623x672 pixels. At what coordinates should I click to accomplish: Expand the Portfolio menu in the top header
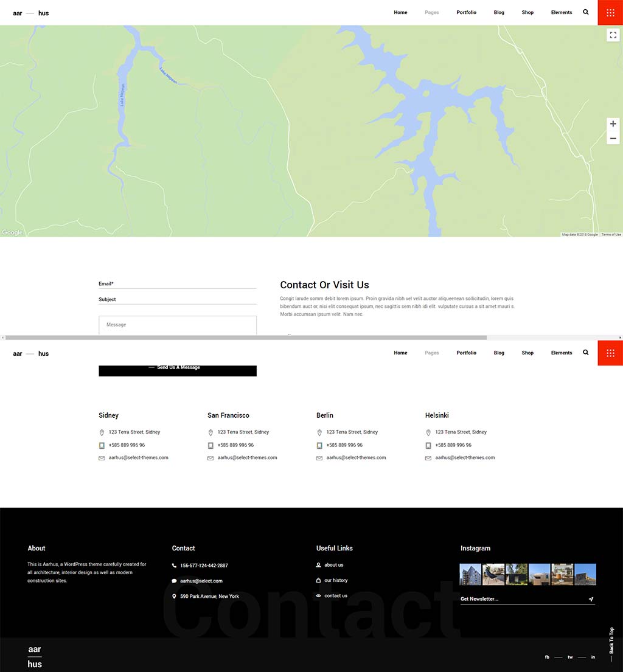pos(466,12)
